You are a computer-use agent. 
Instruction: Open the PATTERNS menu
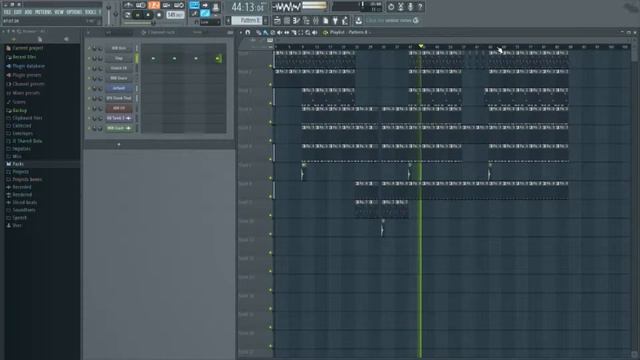click(x=43, y=12)
